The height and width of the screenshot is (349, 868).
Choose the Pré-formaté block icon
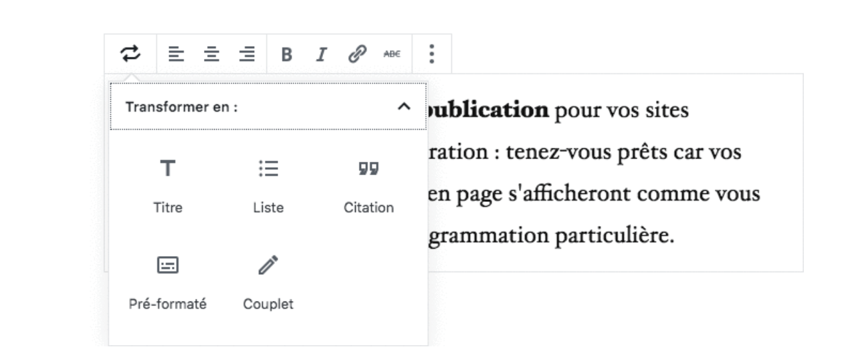tap(167, 265)
